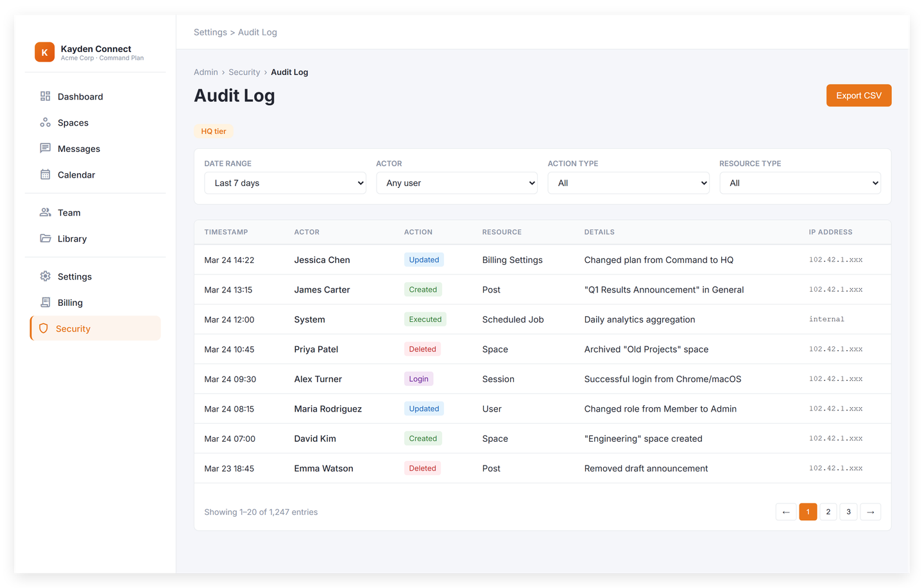
Task: Select actor name James Carter
Action: [x=322, y=290]
